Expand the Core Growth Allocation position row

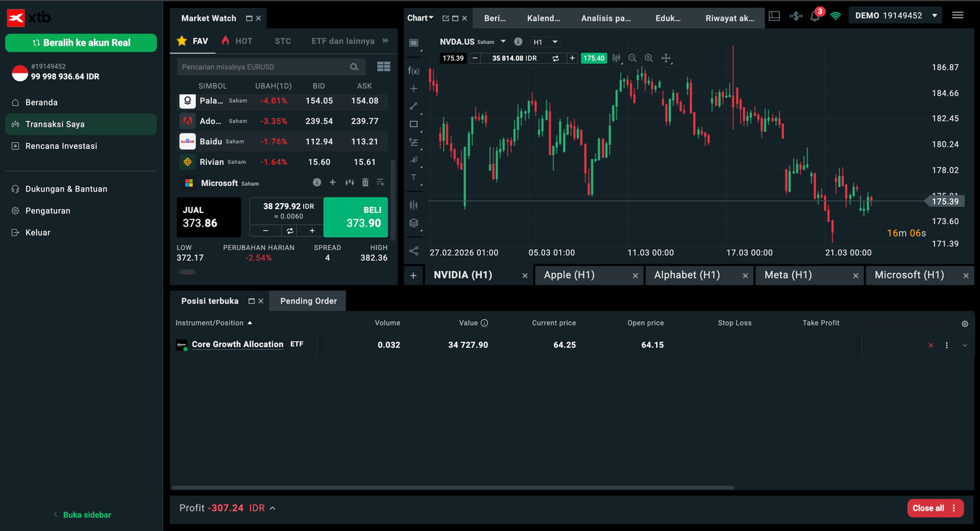965,346
